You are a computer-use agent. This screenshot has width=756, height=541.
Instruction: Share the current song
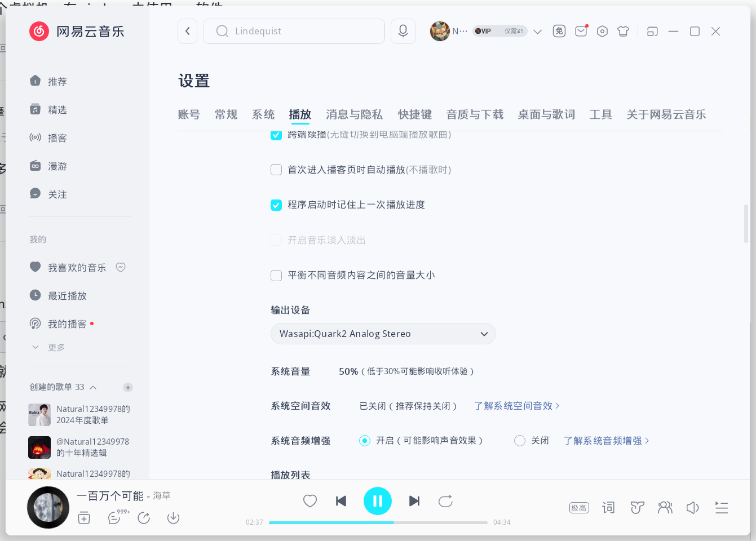[144, 518]
